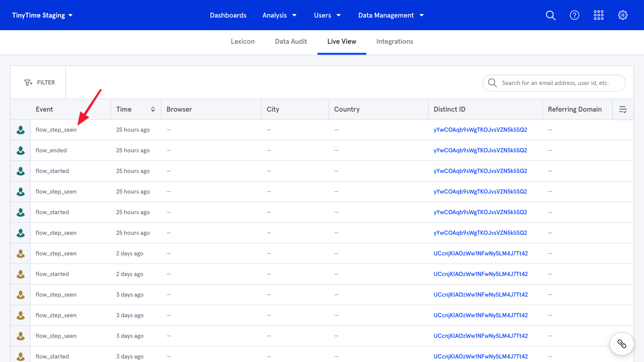Open UCcnjKIAOzWw1NFwNy5LM4J7Tt42 link in 2 days ago flow_started row
This screenshot has height=362, width=644.
point(480,274)
